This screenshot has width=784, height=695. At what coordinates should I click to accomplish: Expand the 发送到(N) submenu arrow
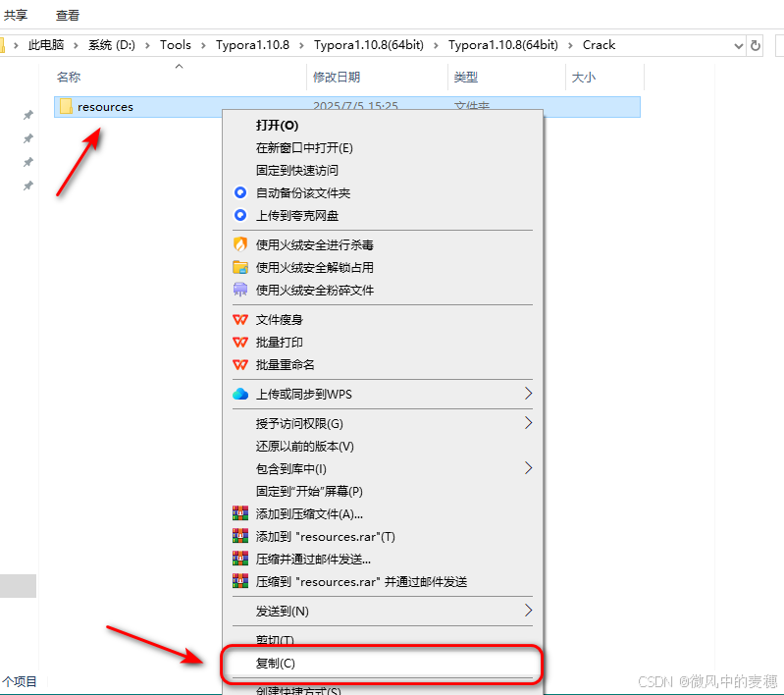(x=528, y=610)
